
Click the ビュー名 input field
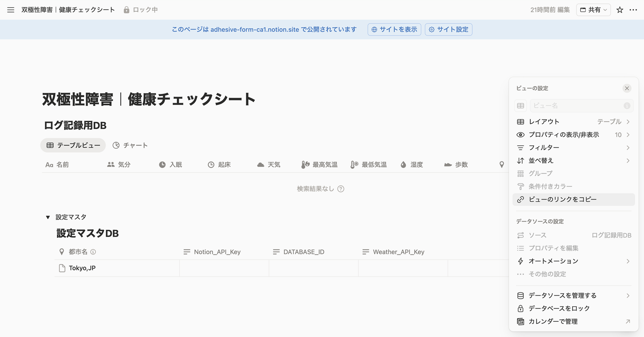tap(575, 106)
